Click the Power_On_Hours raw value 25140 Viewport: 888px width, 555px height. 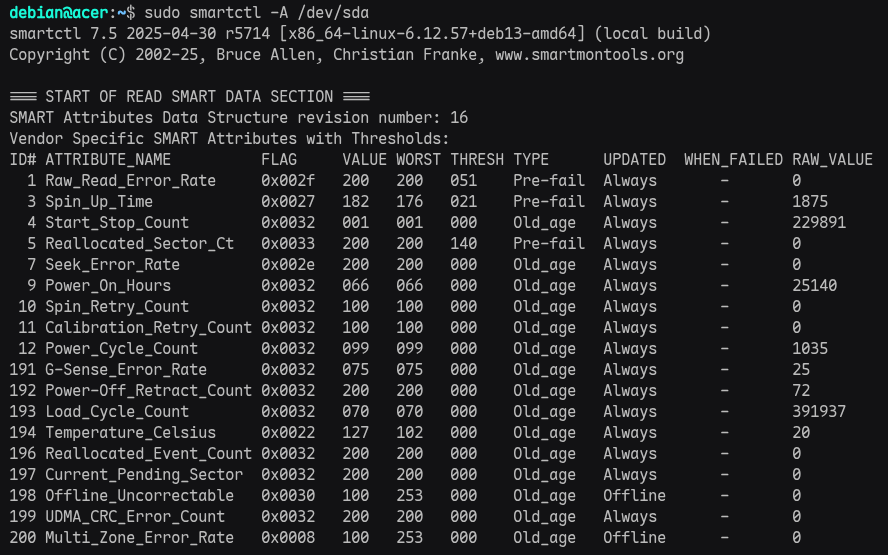coord(814,286)
